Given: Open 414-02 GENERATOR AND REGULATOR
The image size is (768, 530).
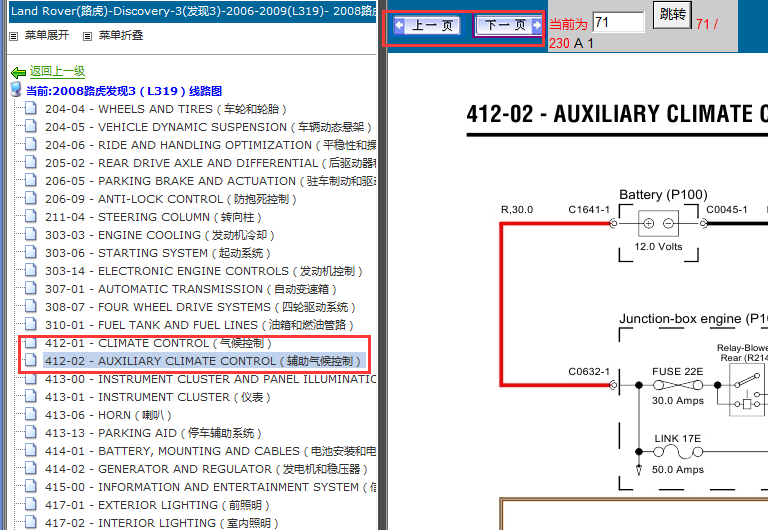Looking at the screenshot, I should pyautogui.click(x=206, y=469).
